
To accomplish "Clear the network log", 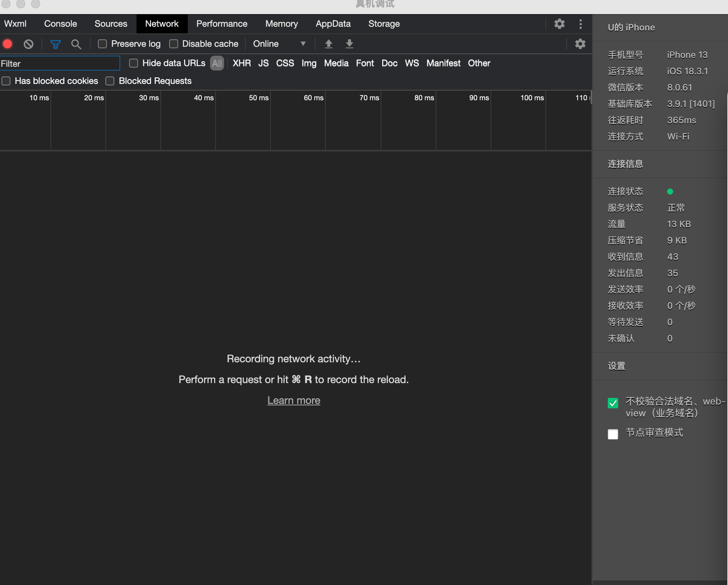I will click(x=28, y=44).
